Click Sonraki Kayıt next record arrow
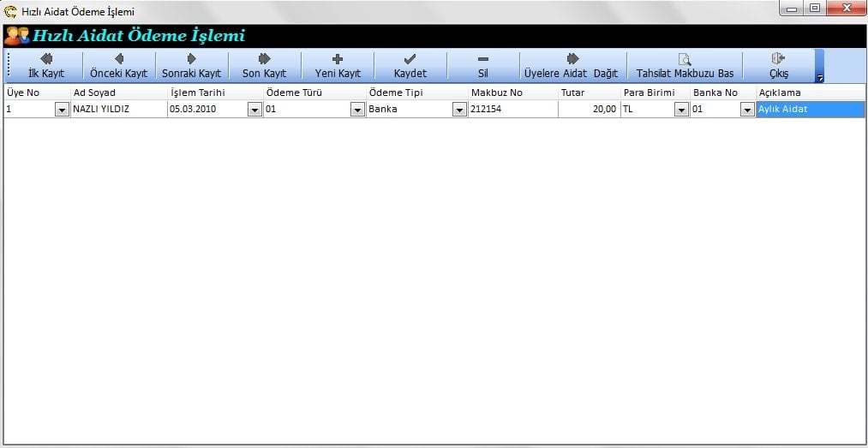Viewport: 868px width, 448px height. 191,66
